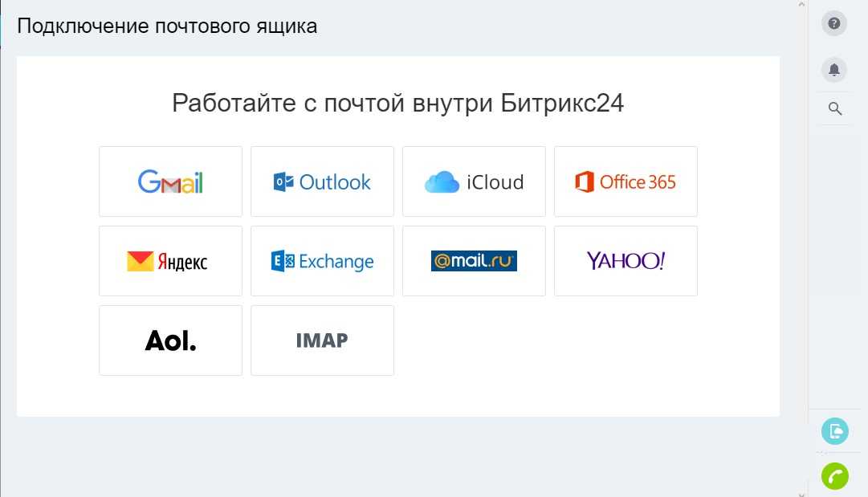Pick the Office 365 provider tile
Image resolution: width=868 pixels, height=497 pixels.
626,181
